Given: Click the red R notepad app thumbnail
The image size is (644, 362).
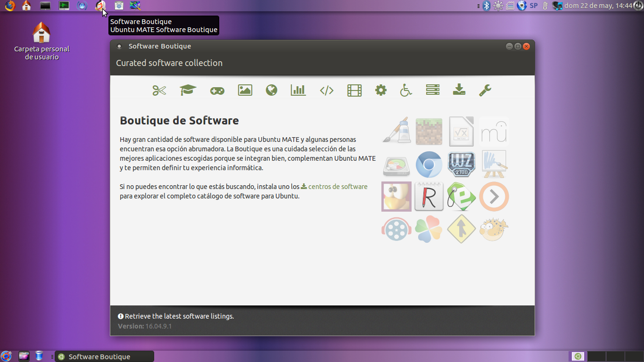Looking at the screenshot, I should coord(429,196).
